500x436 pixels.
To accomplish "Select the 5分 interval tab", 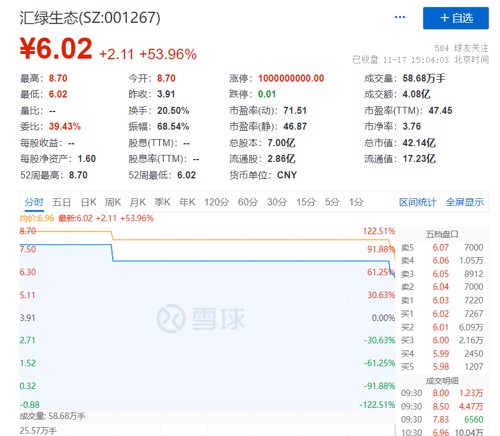I will tap(332, 202).
